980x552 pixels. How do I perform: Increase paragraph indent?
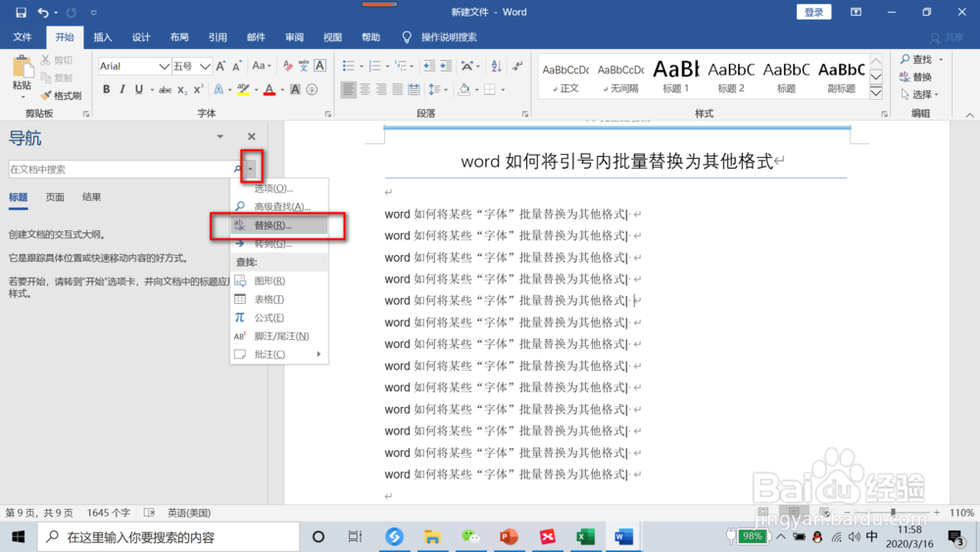pos(446,66)
